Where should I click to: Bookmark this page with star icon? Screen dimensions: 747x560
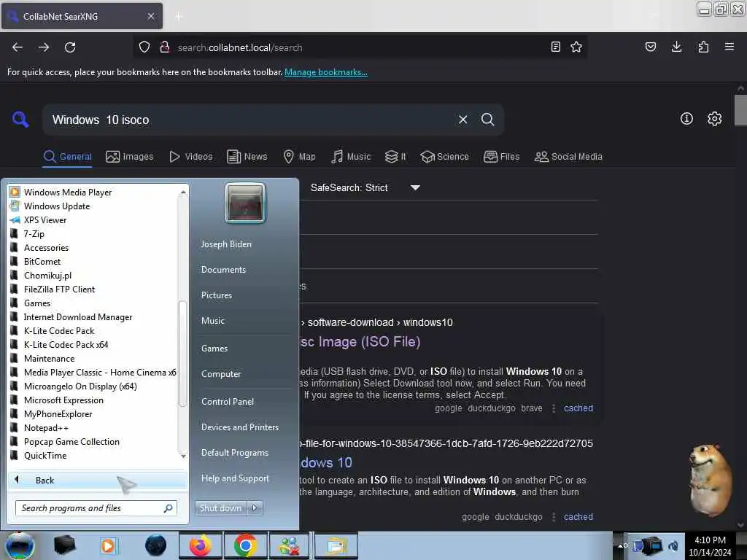click(x=576, y=47)
